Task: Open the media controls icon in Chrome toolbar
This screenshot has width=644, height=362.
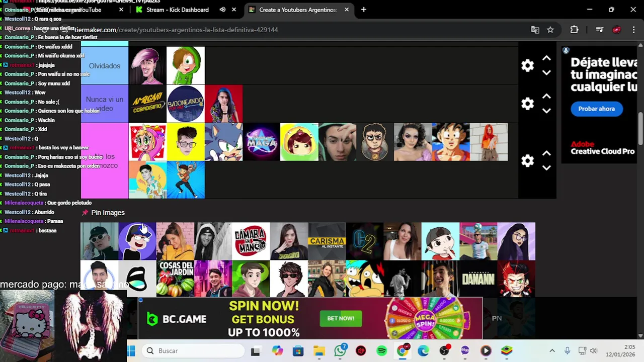Action: point(599,30)
